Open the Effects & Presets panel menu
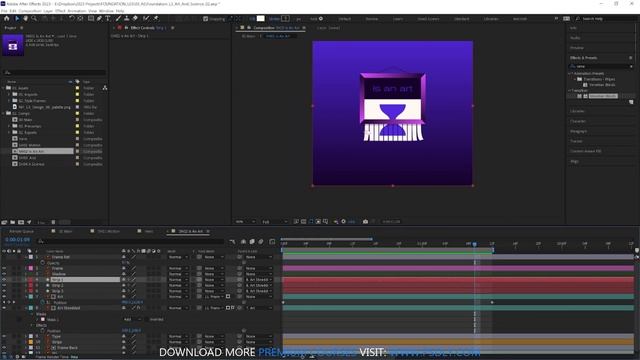Image resolution: width=640 pixels, height=360 pixels. pyautogui.click(x=631, y=58)
